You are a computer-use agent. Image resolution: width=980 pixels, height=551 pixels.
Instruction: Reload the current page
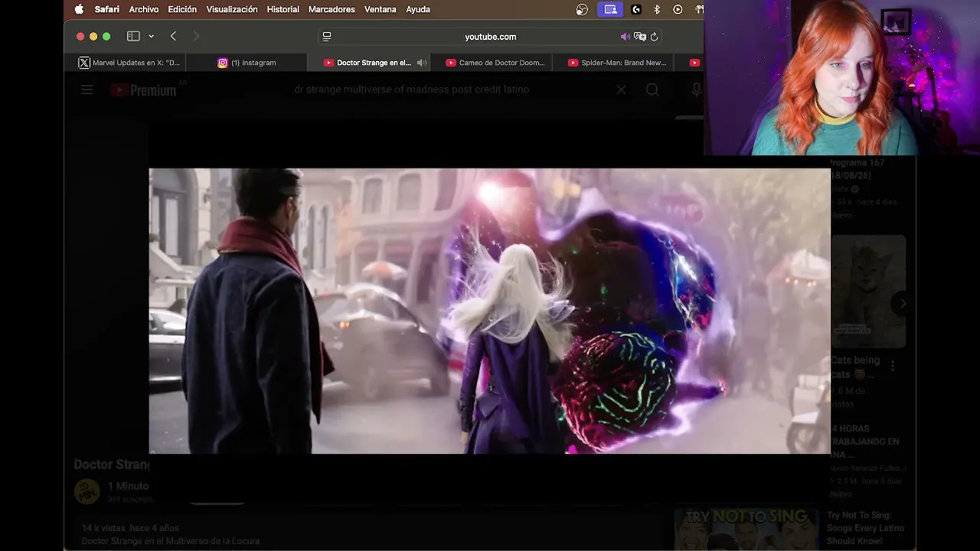pos(654,36)
